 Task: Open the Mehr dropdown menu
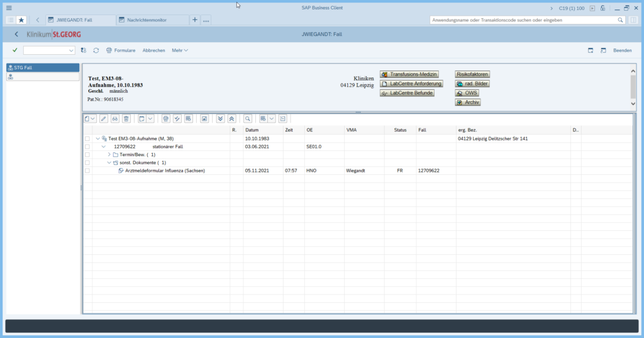(x=179, y=50)
